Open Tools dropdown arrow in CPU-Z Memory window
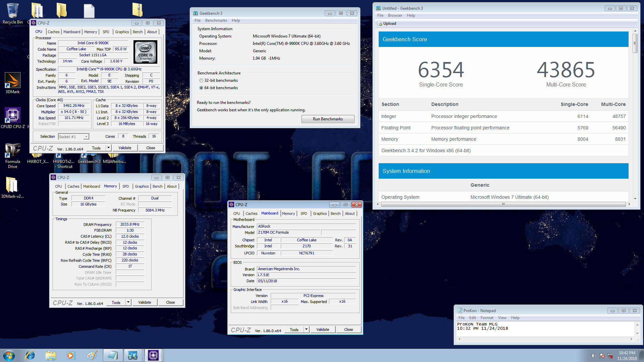644x362 pixels. pyautogui.click(x=128, y=302)
